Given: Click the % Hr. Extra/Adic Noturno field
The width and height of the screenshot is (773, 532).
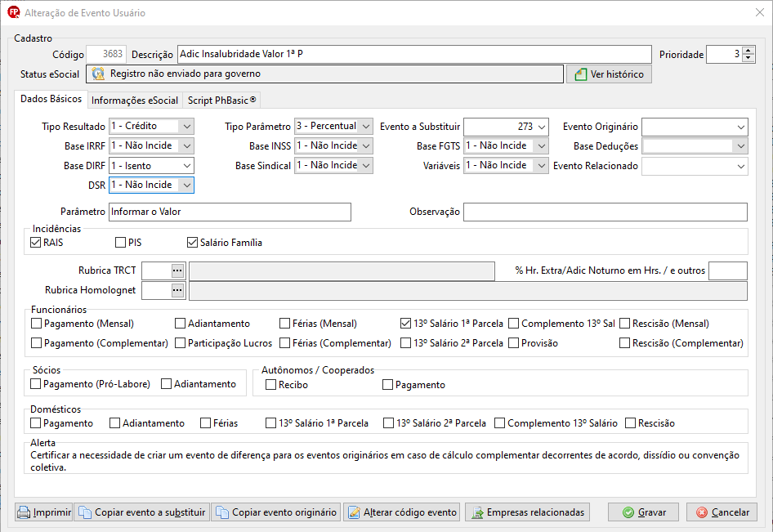Looking at the screenshot, I should click(x=727, y=270).
